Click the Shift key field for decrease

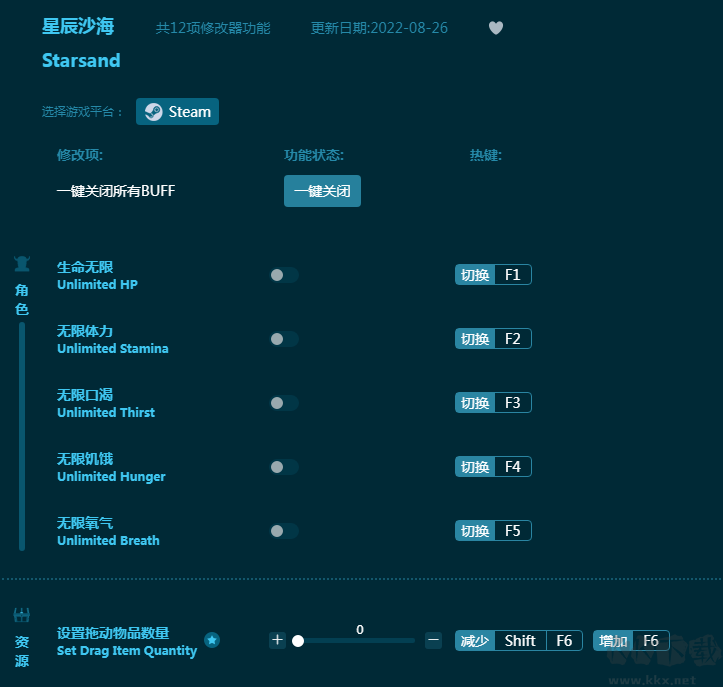tap(520, 641)
